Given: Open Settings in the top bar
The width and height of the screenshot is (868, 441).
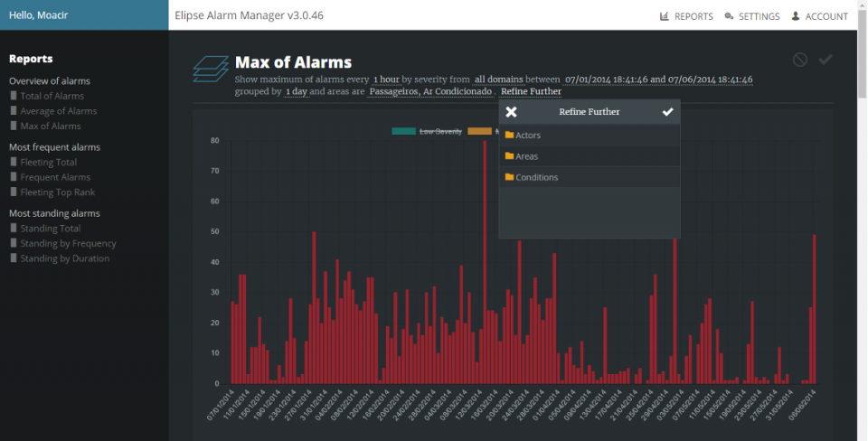Looking at the screenshot, I should (752, 16).
